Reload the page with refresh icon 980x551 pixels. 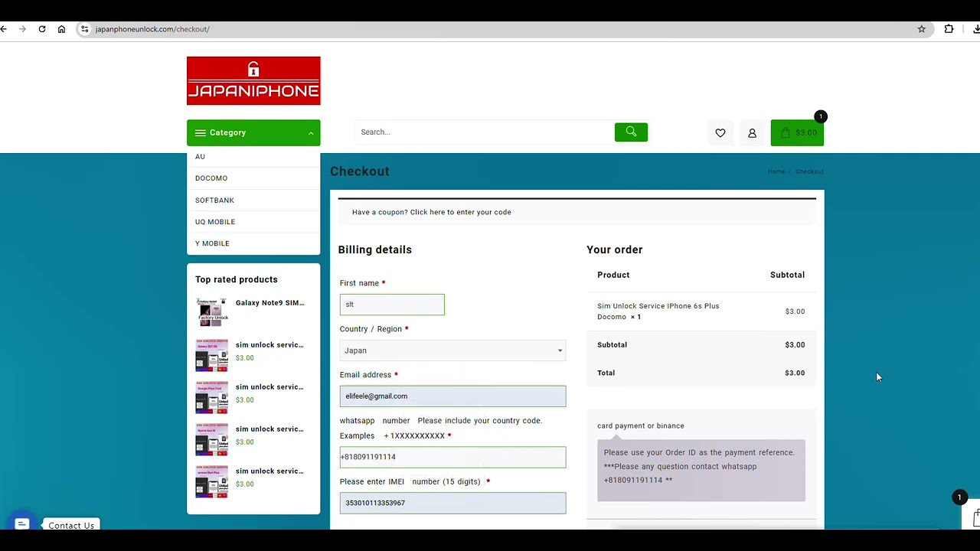[x=42, y=29]
